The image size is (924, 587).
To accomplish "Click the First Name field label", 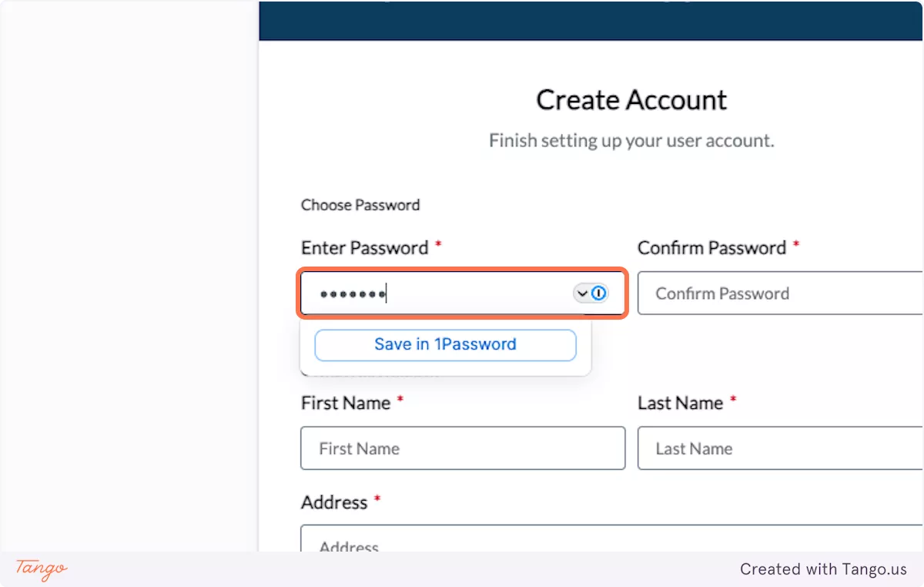I will (x=346, y=403).
